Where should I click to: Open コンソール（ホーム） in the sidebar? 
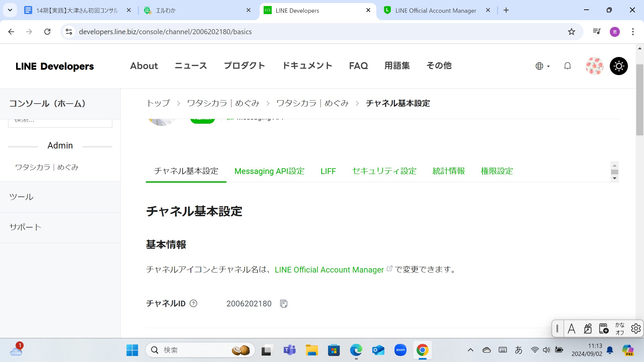47,104
